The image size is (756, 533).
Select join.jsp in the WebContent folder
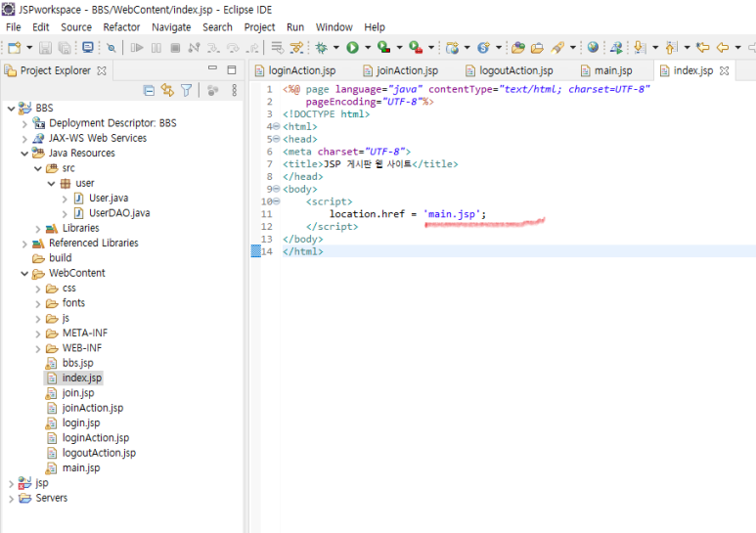coord(69,393)
